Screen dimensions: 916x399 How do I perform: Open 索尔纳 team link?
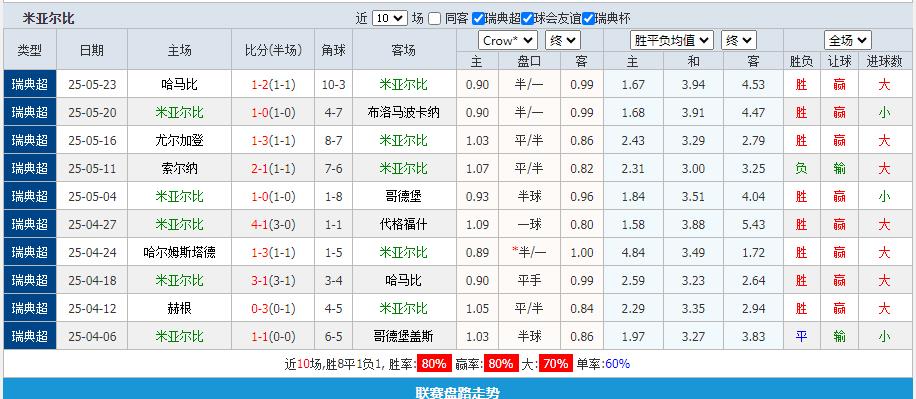[179, 169]
